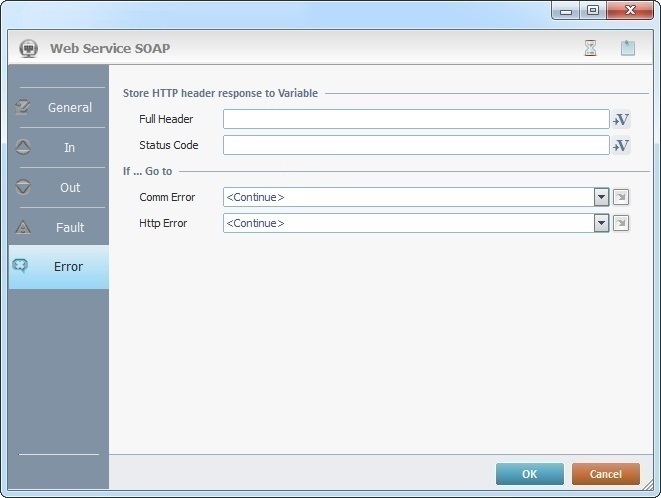Select the Error tab
The width and height of the screenshot is (661, 498).
[59, 267]
